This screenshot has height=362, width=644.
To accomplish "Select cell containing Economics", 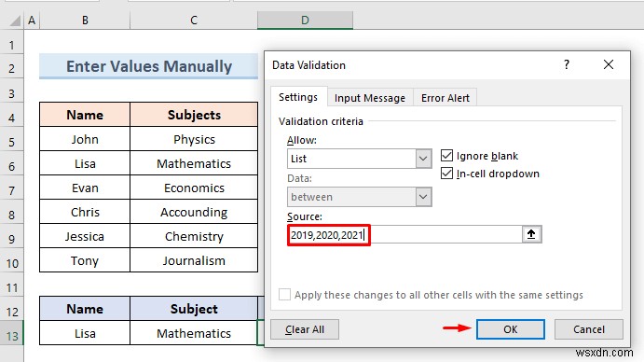I will pyautogui.click(x=194, y=188).
